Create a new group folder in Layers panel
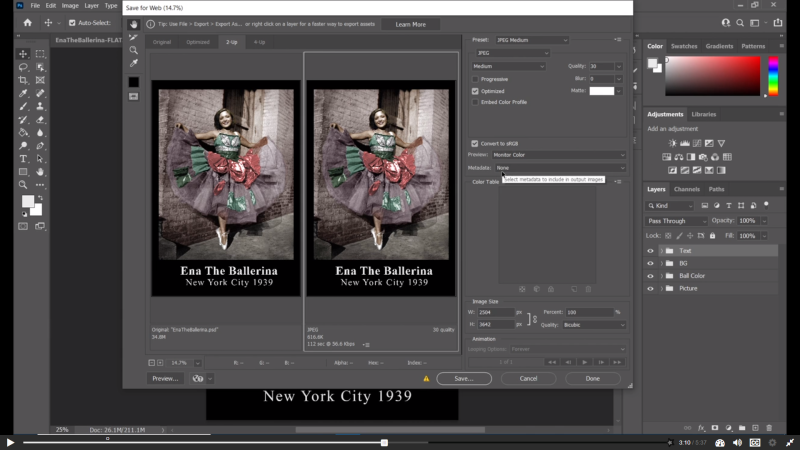 coord(742,428)
